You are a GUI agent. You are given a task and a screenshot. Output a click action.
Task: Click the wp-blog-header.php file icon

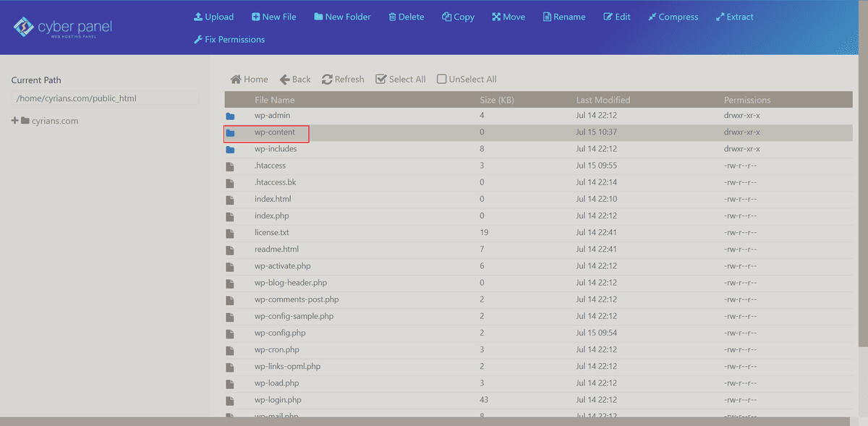[230, 283]
